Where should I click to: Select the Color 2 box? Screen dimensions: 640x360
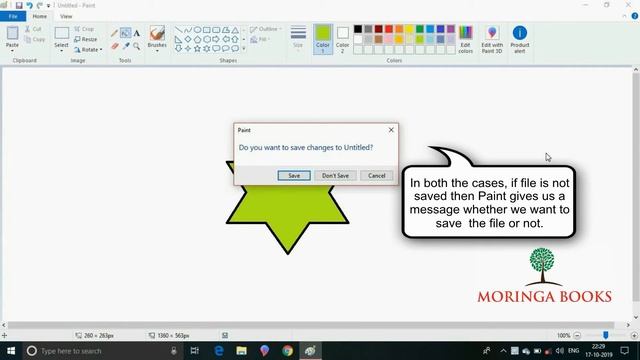coord(342,39)
